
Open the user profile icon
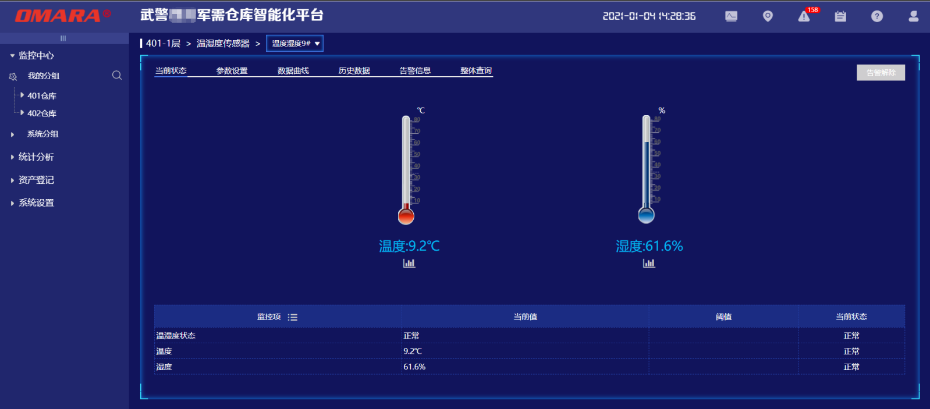pyautogui.click(x=913, y=16)
